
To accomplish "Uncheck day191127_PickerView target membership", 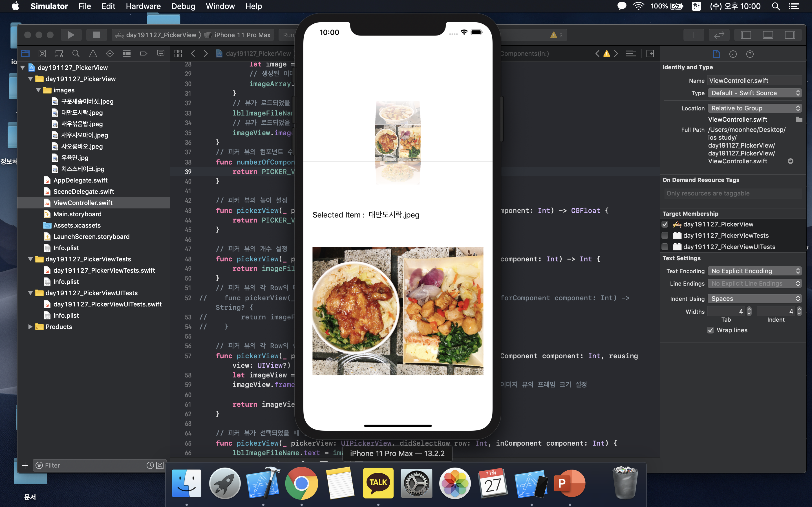I will pyautogui.click(x=665, y=224).
